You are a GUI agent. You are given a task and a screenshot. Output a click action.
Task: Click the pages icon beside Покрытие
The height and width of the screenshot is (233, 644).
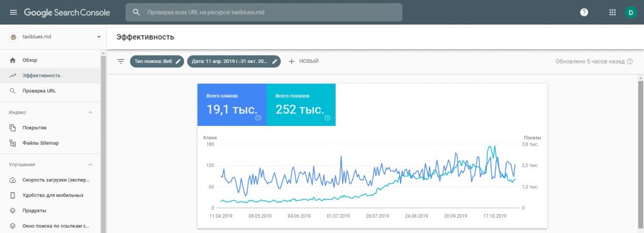point(13,128)
